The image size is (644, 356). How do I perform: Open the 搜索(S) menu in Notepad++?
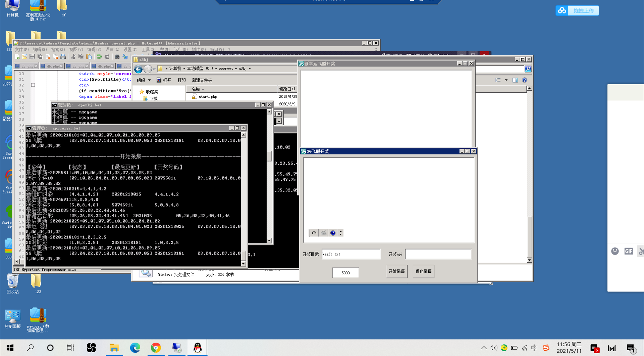coord(58,49)
